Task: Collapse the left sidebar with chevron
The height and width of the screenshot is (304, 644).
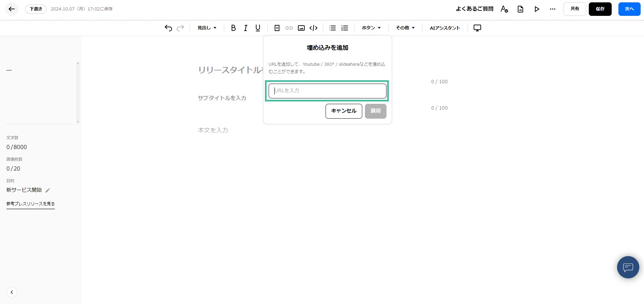Action: (12, 292)
